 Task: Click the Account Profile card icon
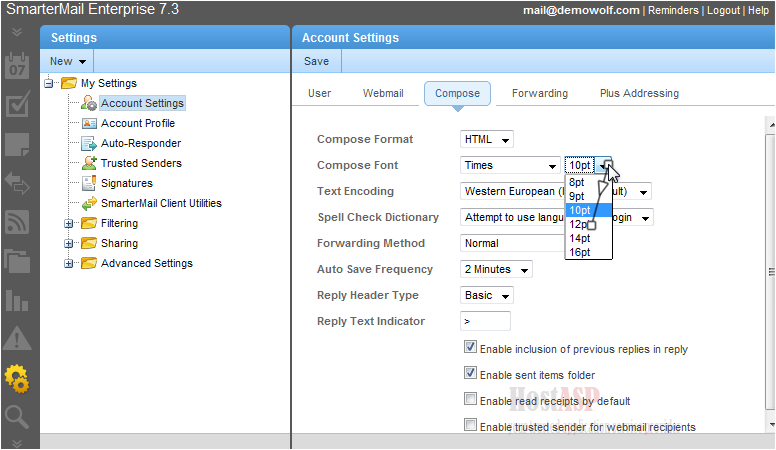click(89, 123)
